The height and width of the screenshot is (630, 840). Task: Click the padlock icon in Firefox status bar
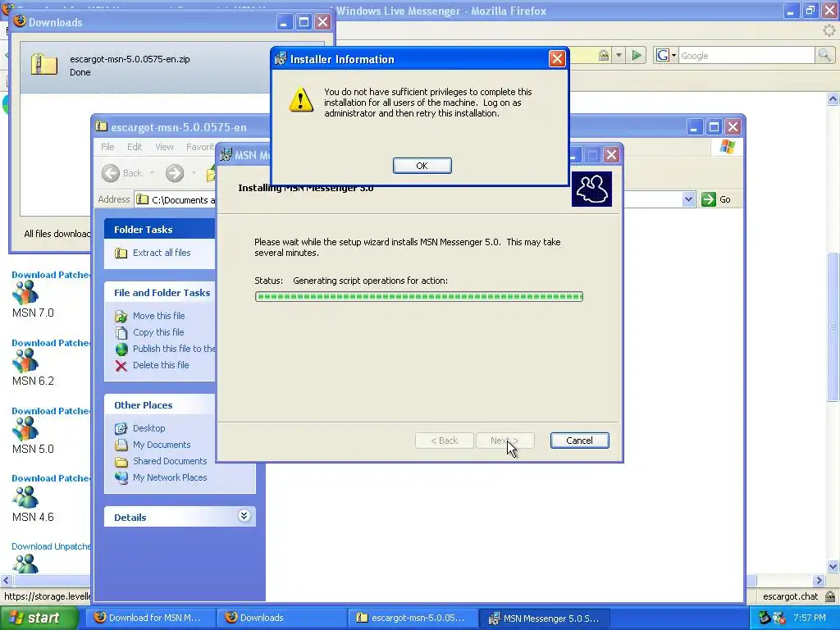[x=830, y=596]
